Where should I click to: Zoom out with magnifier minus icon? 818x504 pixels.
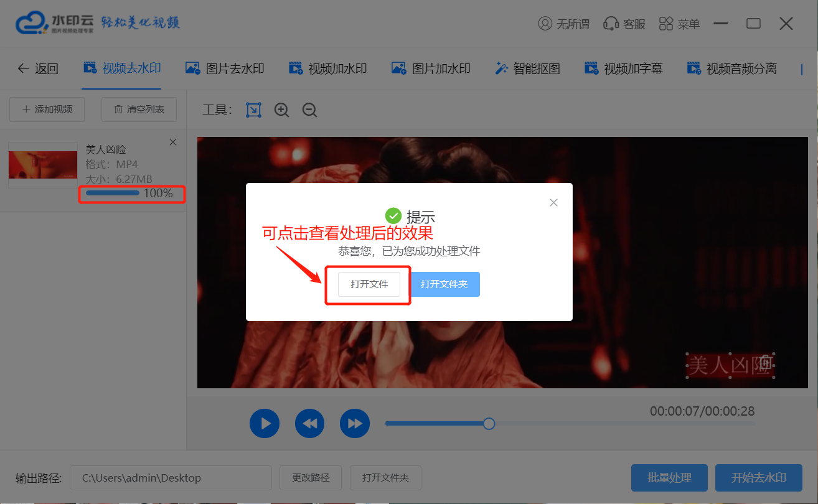[x=310, y=110]
